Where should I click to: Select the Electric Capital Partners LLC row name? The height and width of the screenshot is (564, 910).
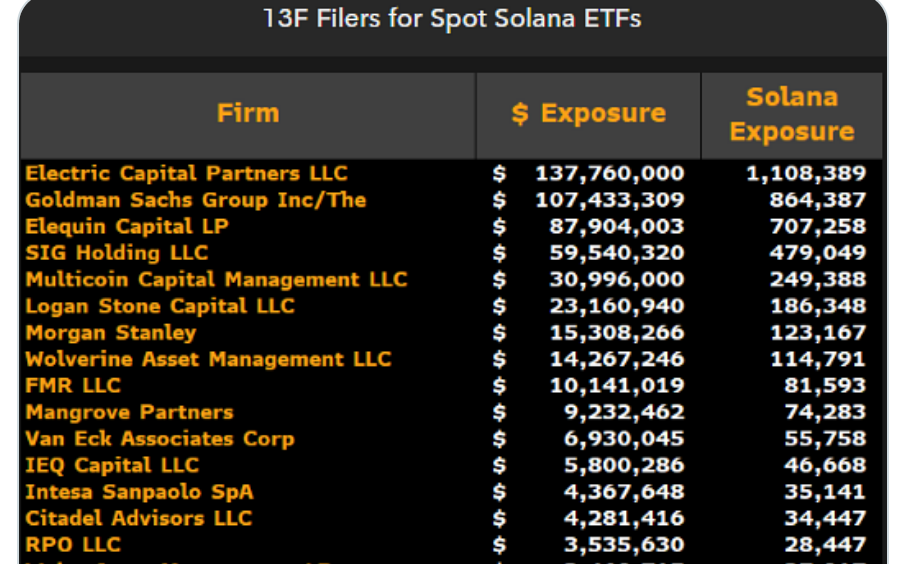pos(186,173)
